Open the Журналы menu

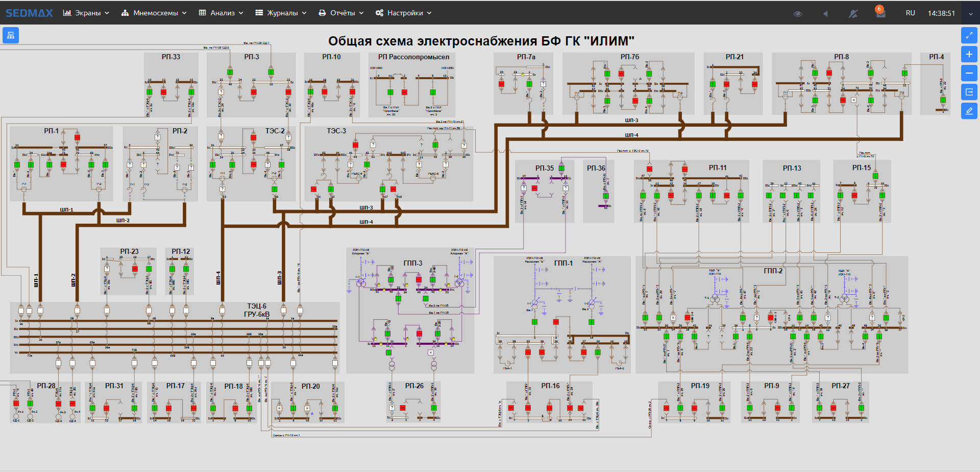tap(281, 13)
